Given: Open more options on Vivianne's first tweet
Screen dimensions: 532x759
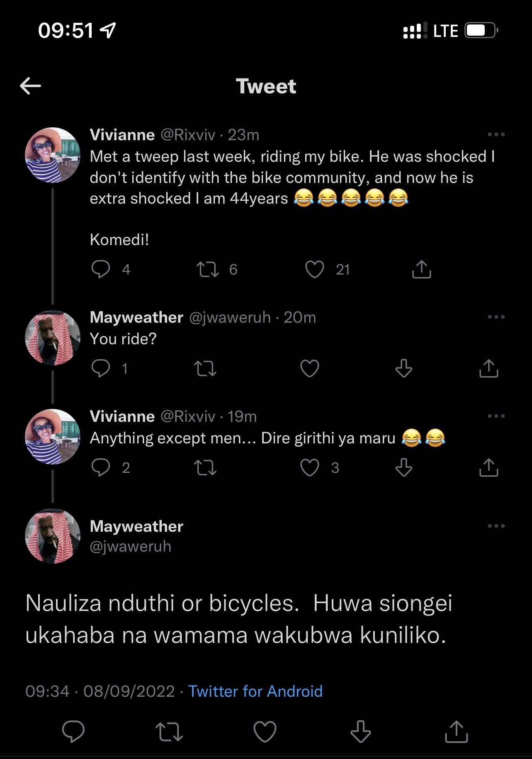Looking at the screenshot, I should pos(496,134).
